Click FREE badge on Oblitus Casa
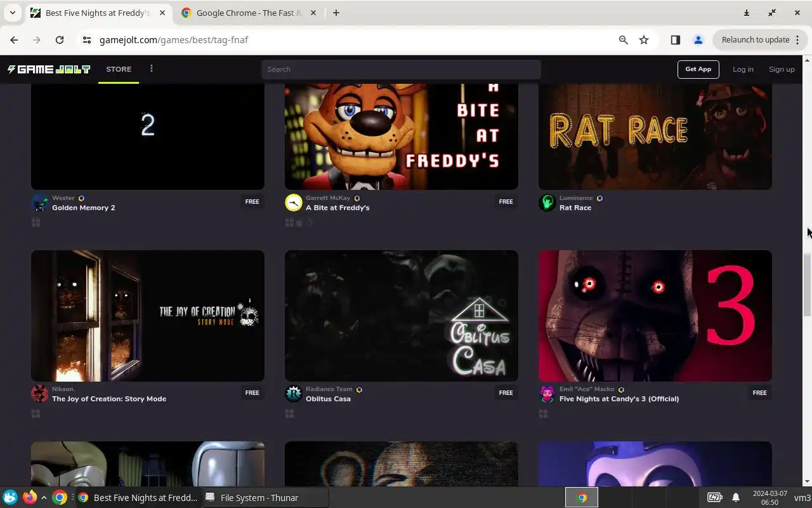This screenshot has height=508, width=812. click(506, 393)
